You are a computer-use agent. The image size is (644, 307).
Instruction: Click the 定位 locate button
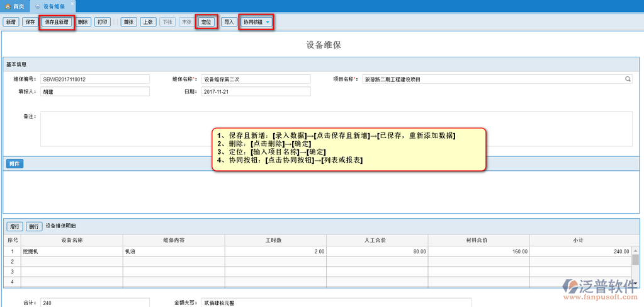206,22
